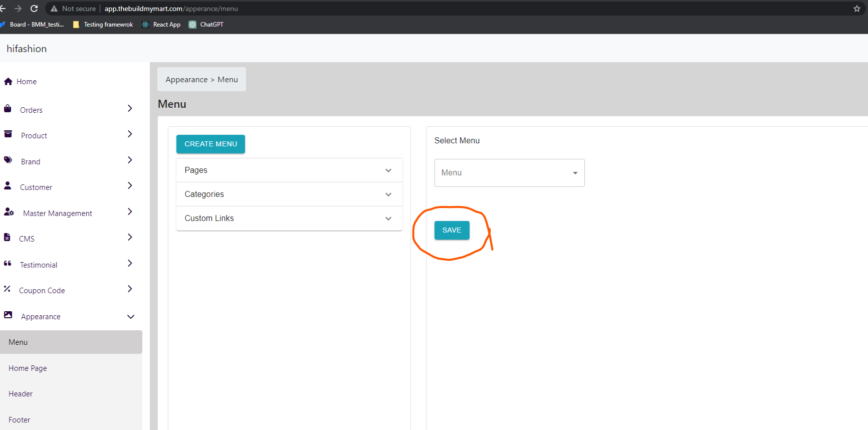Screen dimensions: 868x430
Task: Expand the CMS submenu chevron
Action: click(130, 237)
